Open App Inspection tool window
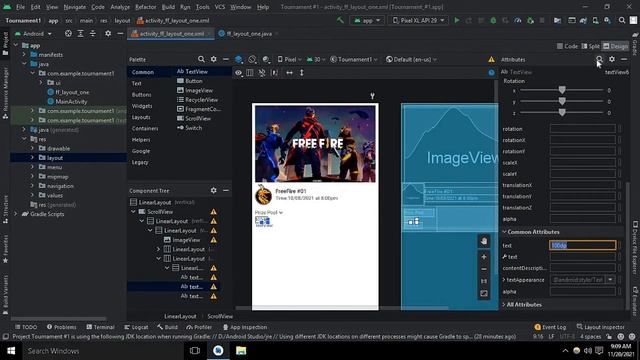 245,327
